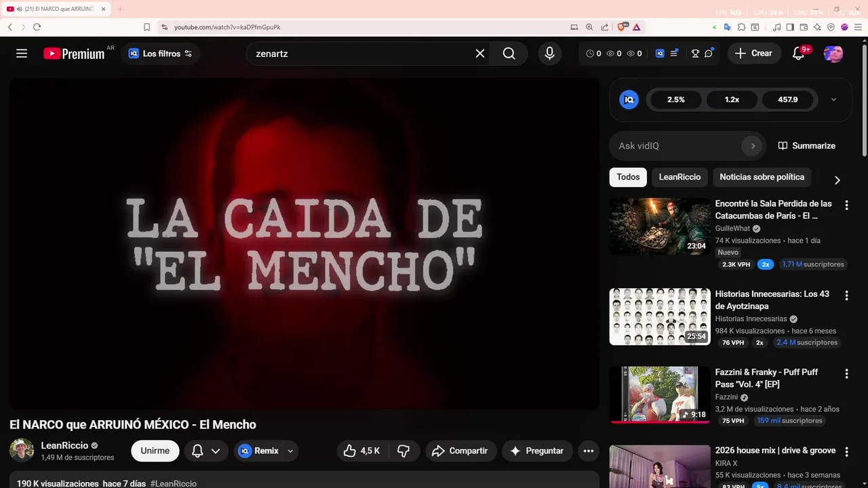This screenshot has height=488, width=868.
Task: Open account avatar menu
Action: 833,54
